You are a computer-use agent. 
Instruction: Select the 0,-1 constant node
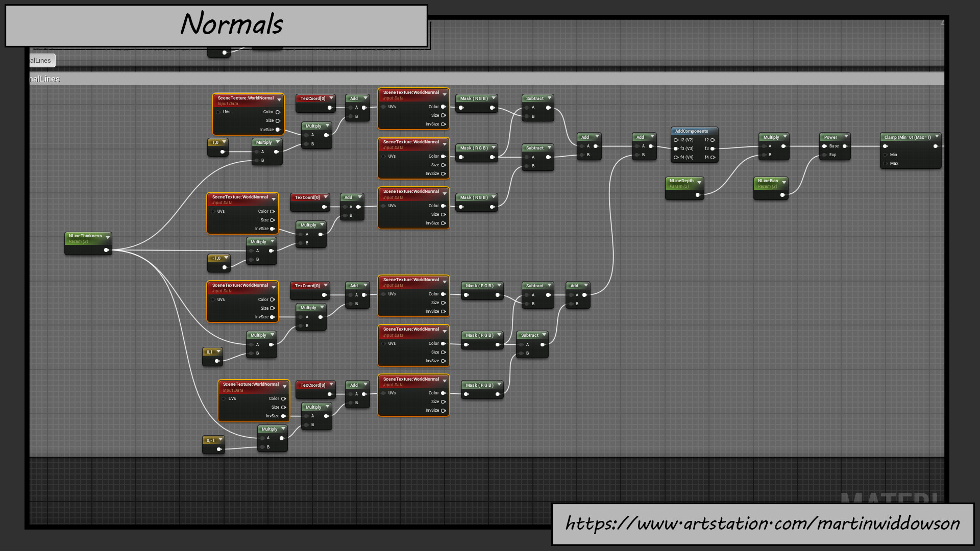pyautogui.click(x=210, y=440)
